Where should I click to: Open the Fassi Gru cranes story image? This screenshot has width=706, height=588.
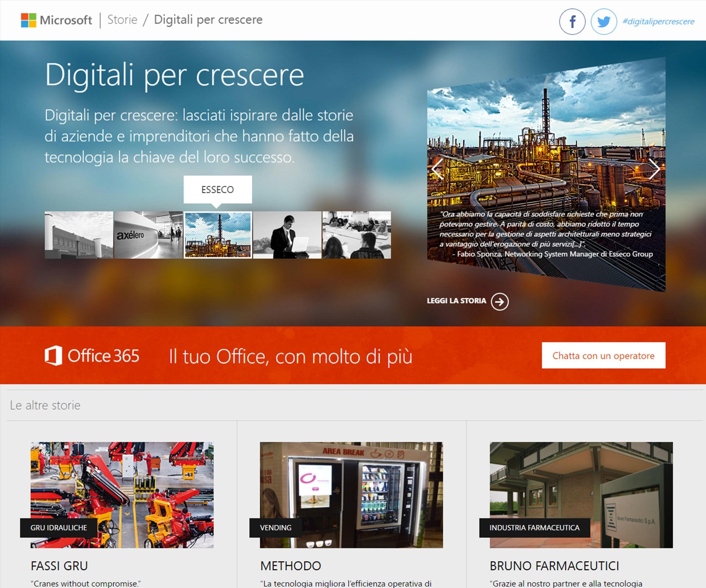tap(122, 495)
